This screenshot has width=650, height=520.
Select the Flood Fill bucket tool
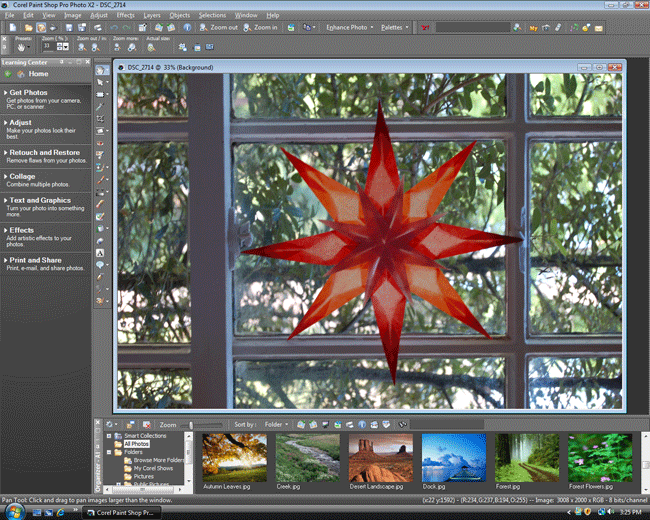click(100, 228)
